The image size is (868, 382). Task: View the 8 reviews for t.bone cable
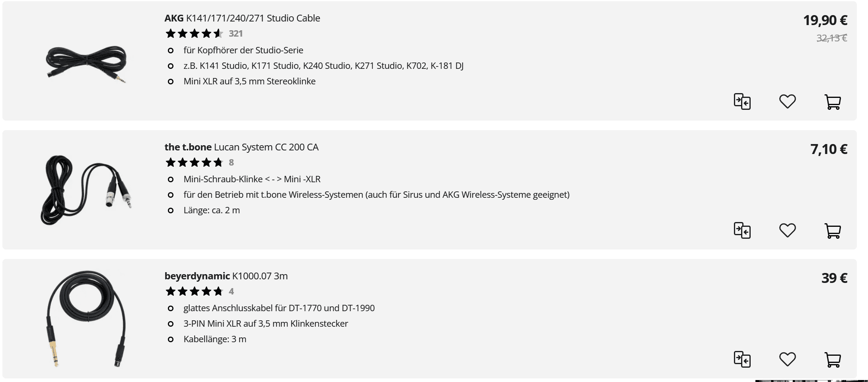click(x=231, y=163)
